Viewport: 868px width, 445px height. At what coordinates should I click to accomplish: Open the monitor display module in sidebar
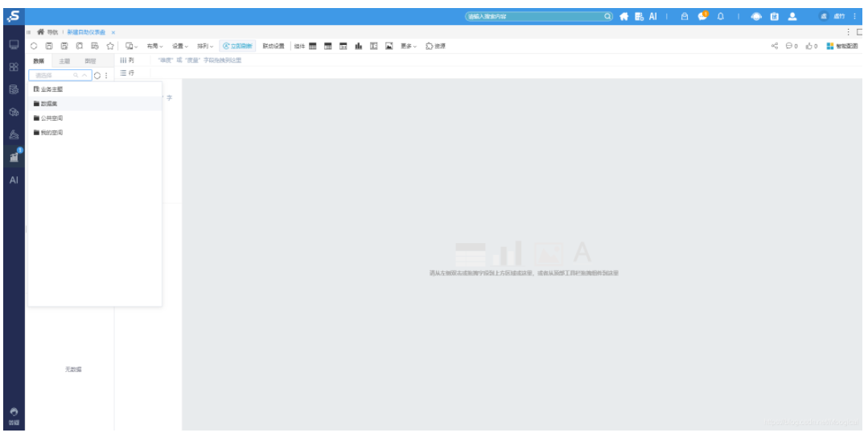14,44
